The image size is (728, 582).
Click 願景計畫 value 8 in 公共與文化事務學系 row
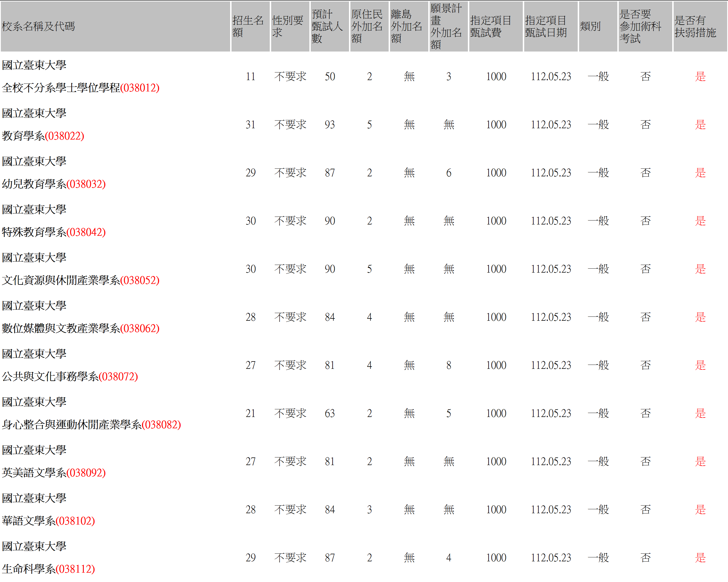pyautogui.click(x=449, y=365)
